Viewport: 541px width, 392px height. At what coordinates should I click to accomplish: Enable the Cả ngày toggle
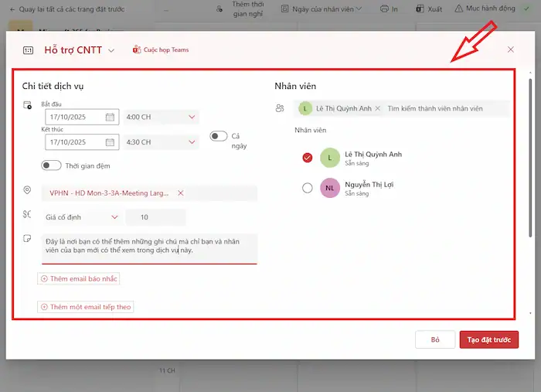click(219, 136)
